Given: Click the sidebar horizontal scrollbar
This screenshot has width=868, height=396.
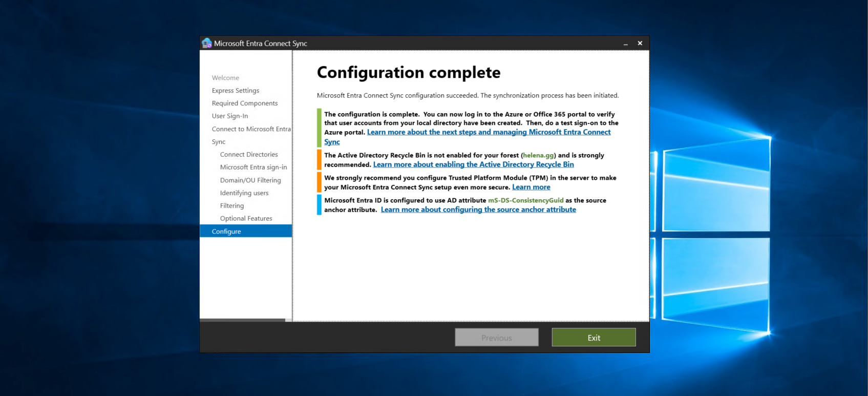Looking at the screenshot, I should 242,320.
